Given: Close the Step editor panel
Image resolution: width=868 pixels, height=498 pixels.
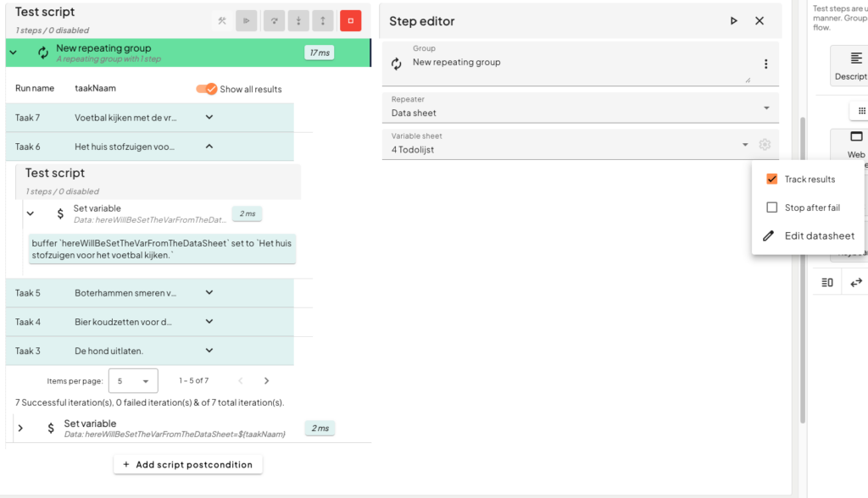Looking at the screenshot, I should click(759, 21).
